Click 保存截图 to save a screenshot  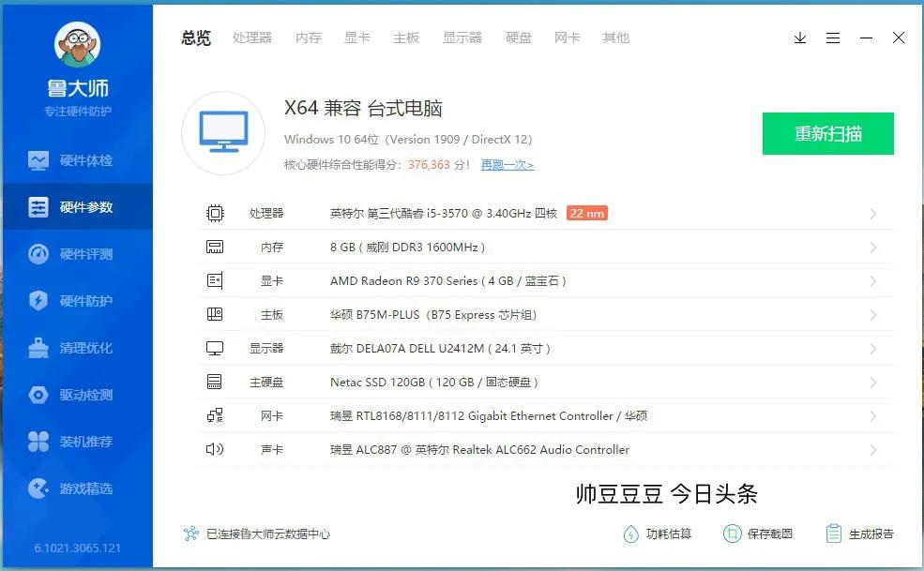pyautogui.click(x=758, y=533)
